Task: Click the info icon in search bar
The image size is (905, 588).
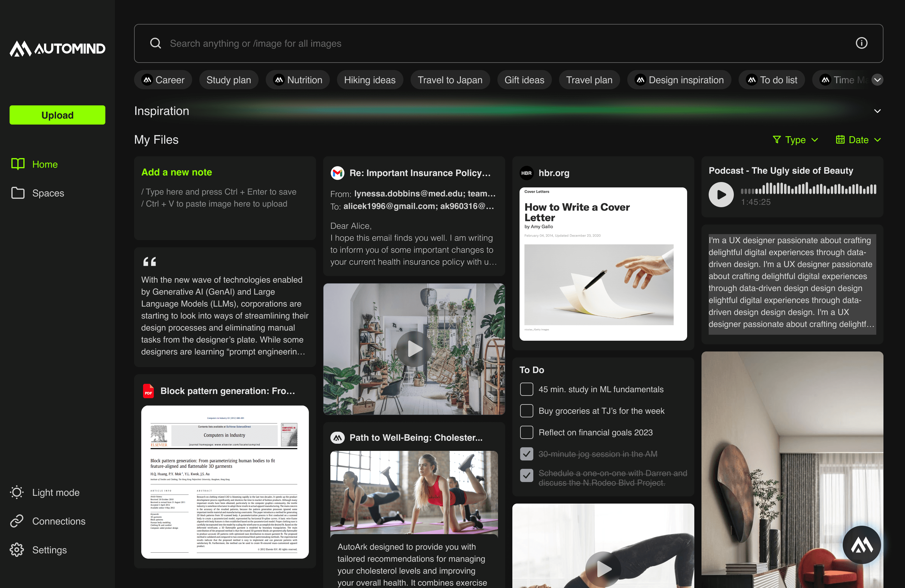Action: coord(861,43)
